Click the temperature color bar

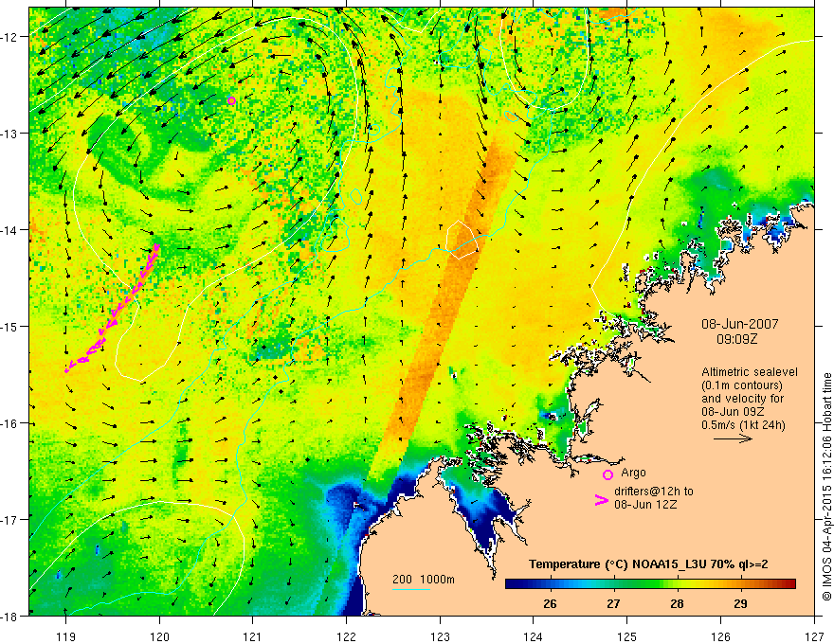pos(650,584)
